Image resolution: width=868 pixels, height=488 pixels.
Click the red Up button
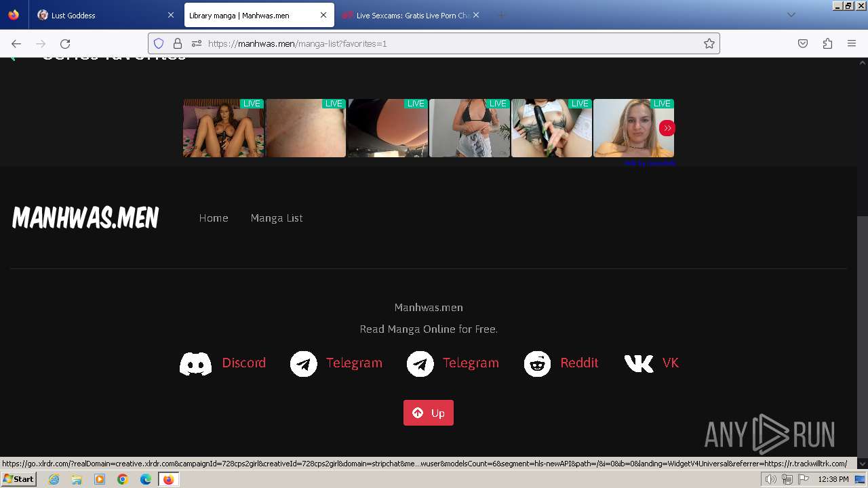pyautogui.click(x=429, y=413)
